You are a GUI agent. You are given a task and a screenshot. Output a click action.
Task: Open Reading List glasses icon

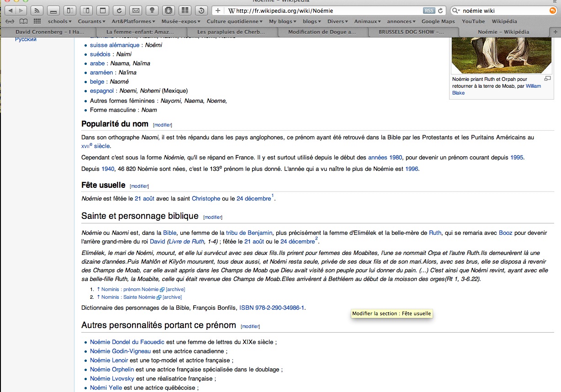pos(10,21)
